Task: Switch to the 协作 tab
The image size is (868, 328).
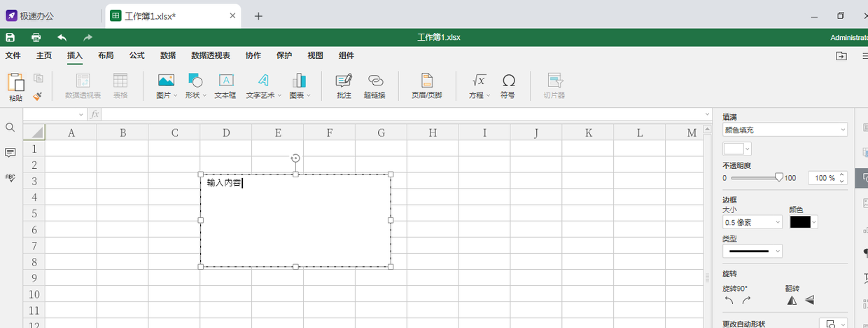Action: click(x=253, y=55)
